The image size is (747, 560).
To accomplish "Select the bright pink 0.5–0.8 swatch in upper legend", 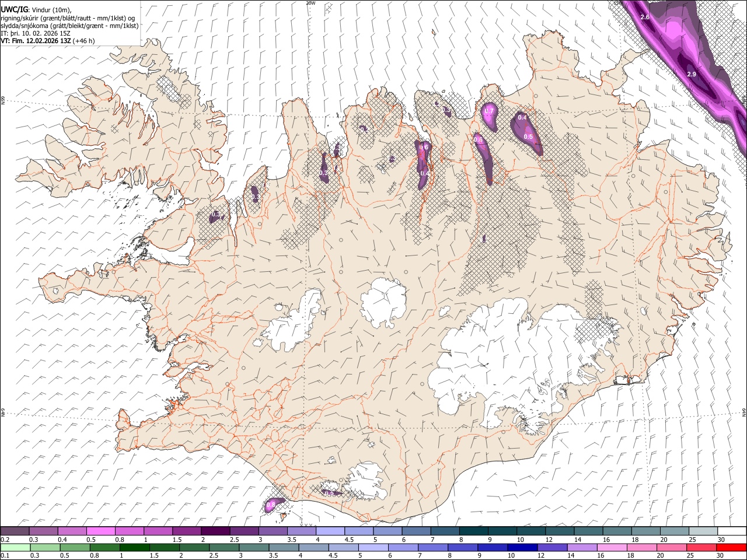I will click(x=100, y=531).
